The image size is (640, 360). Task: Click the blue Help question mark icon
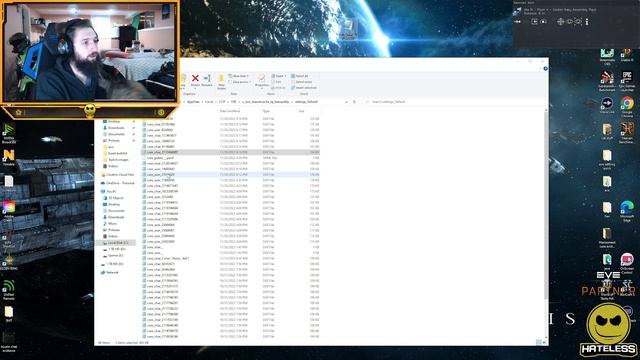[545, 69]
